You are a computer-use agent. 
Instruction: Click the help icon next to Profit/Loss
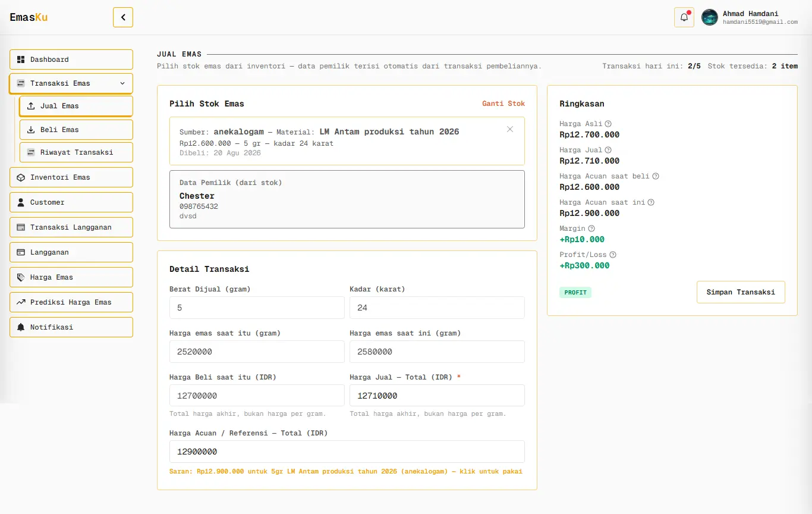pyautogui.click(x=613, y=255)
